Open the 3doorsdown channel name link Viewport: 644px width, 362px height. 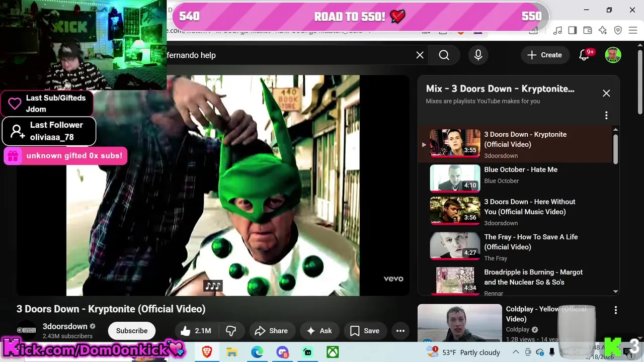(65, 326)
